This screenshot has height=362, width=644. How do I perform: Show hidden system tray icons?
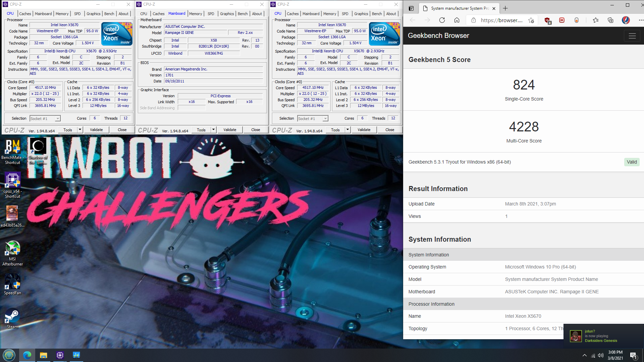[585, 355]
